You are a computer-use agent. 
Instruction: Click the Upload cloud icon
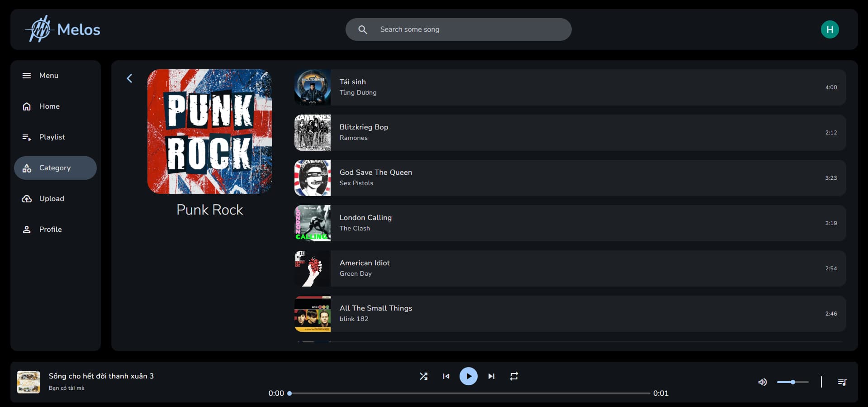[x=27, y=199]
